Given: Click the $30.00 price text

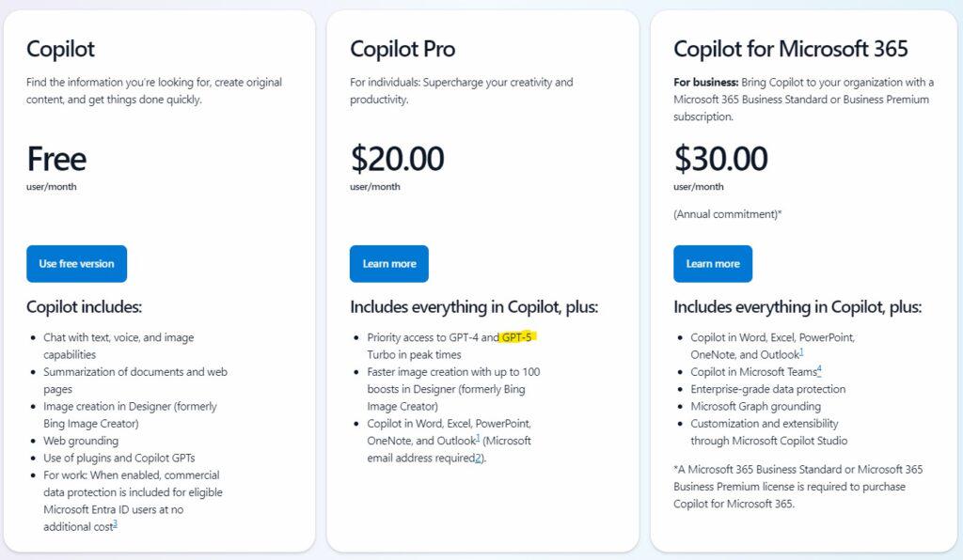Looking at the screenshot, I should pos(721,159).
